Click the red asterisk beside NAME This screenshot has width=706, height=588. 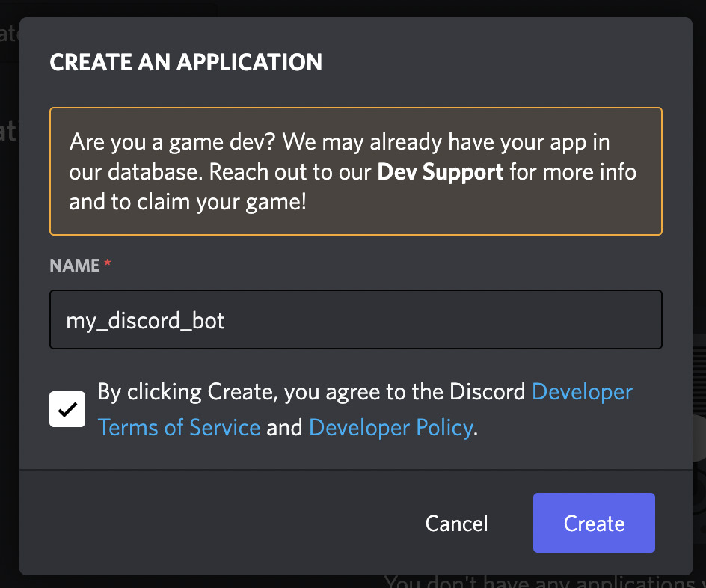pyautogui.click(x=106, y=264)
